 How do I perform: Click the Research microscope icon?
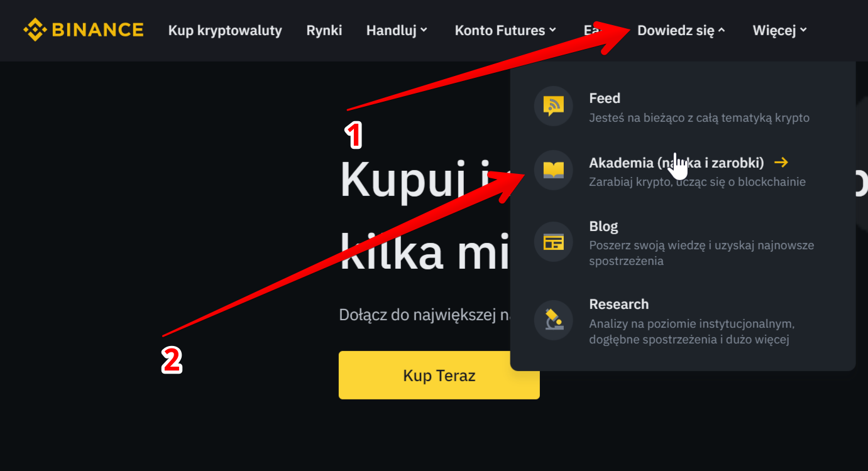pos(553,320)
